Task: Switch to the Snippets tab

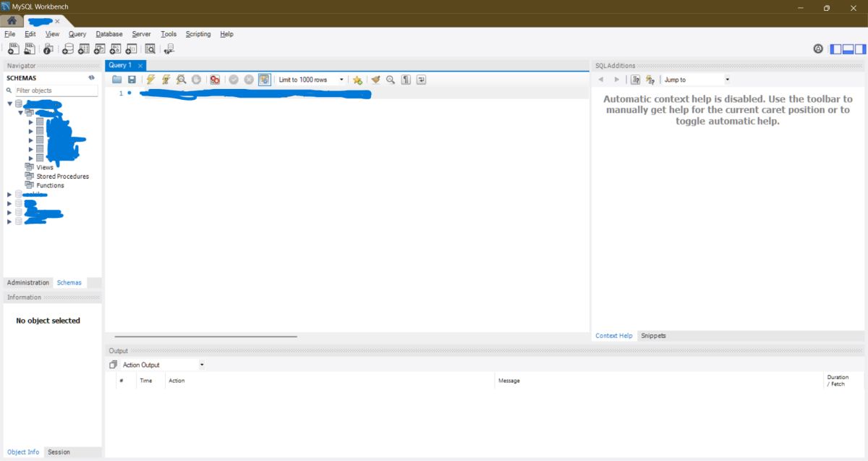Action: click(x=653, y=336)
